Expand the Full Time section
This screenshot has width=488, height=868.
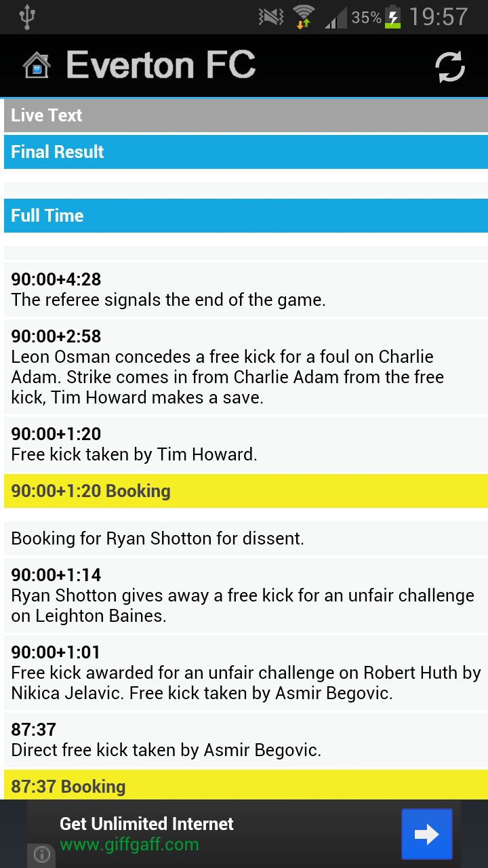point(246,216)
